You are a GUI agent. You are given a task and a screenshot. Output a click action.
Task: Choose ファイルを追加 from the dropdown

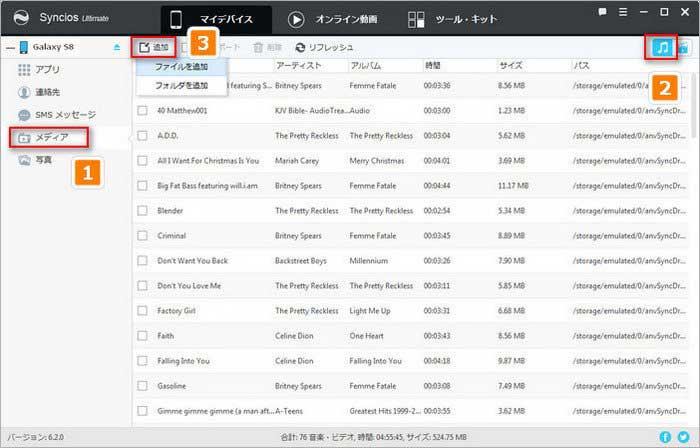[x=181, y=67]
